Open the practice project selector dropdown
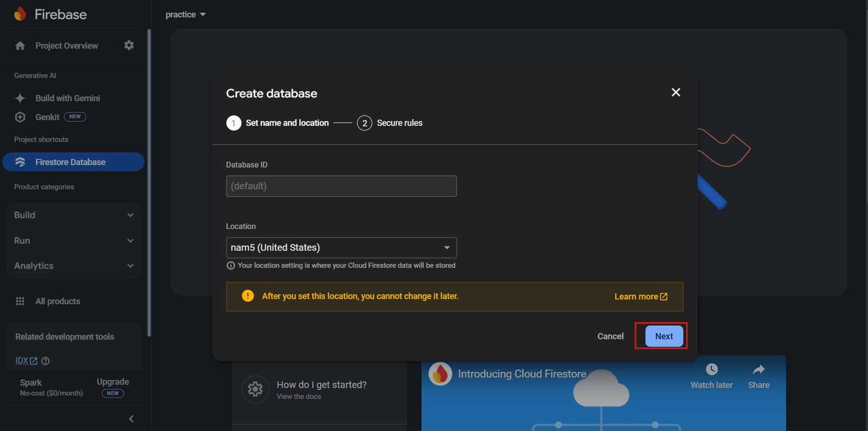 coord(186,15)
